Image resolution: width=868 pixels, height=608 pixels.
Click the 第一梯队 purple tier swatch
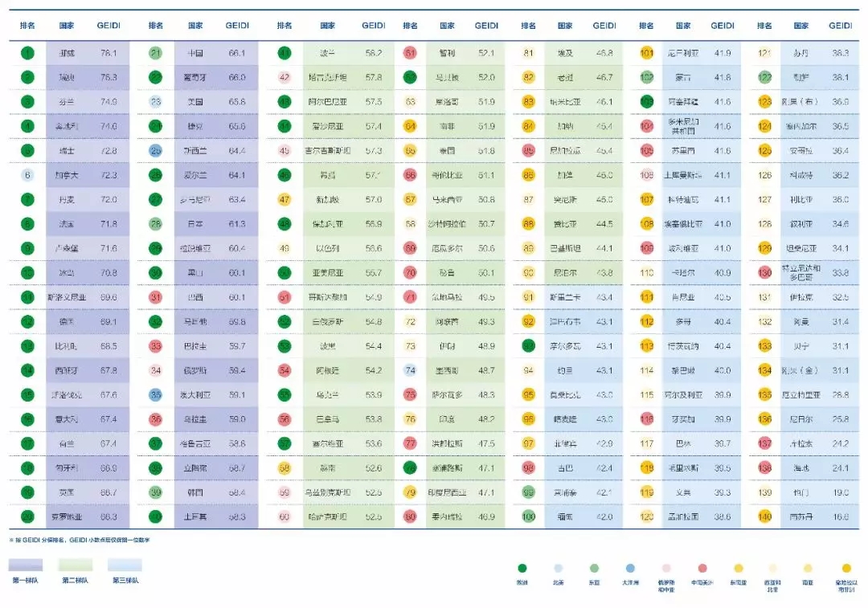pyautogui.click(x=26, y=565)
